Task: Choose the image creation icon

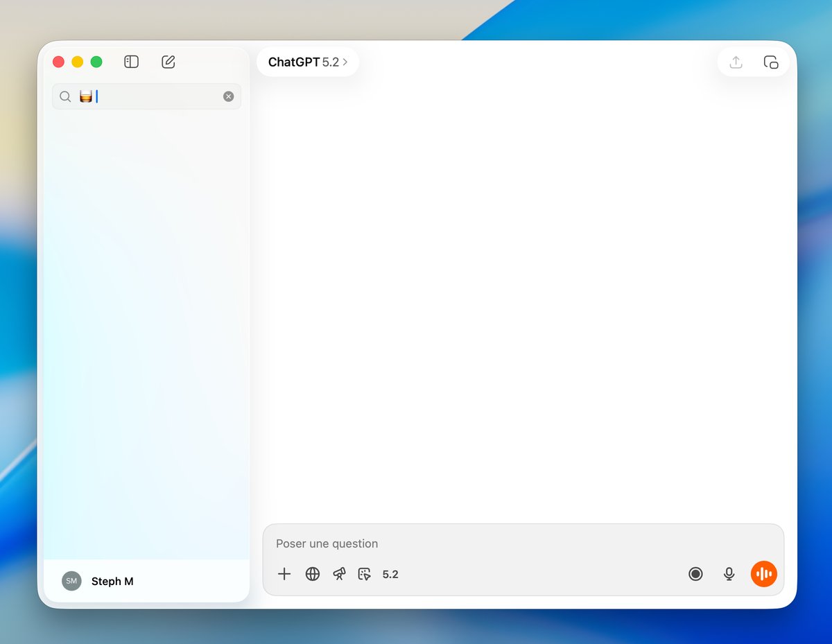Action: coord(365,574)
